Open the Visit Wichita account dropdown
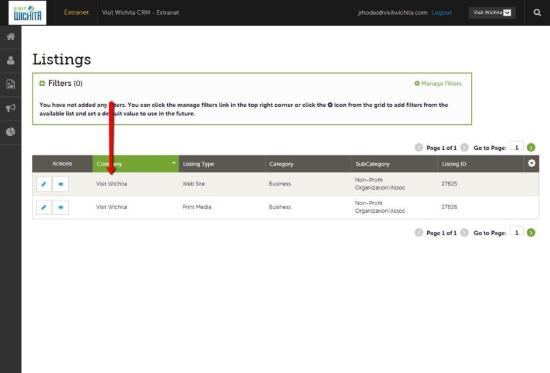Screen dimensions: 550x373 tap(492, 13)
